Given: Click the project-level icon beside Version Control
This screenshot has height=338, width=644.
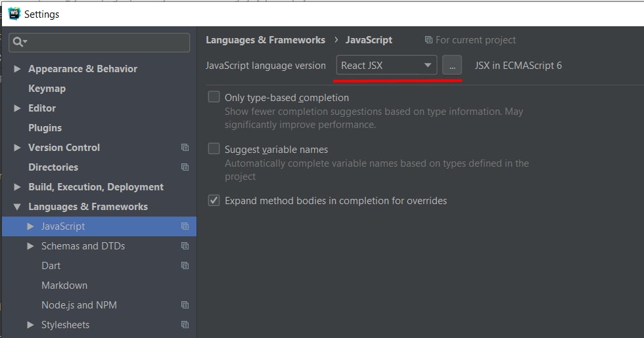Looking at the screenshot, I should click(185, 147).
